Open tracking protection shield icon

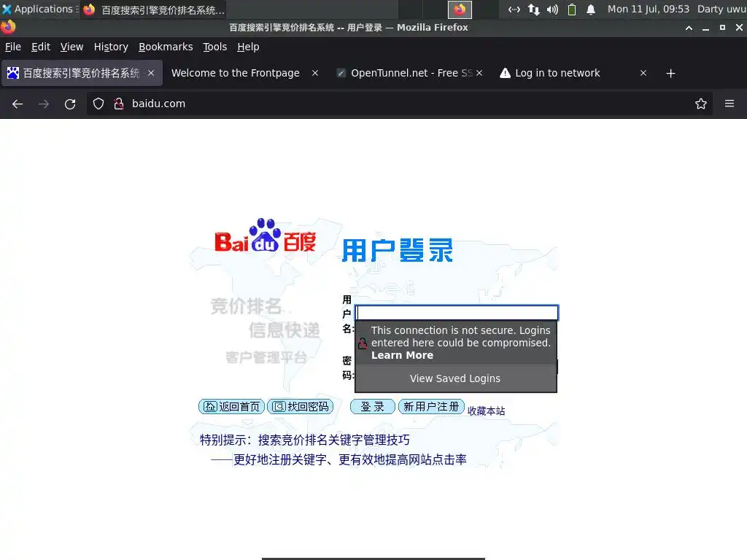[x=98, y=104]
